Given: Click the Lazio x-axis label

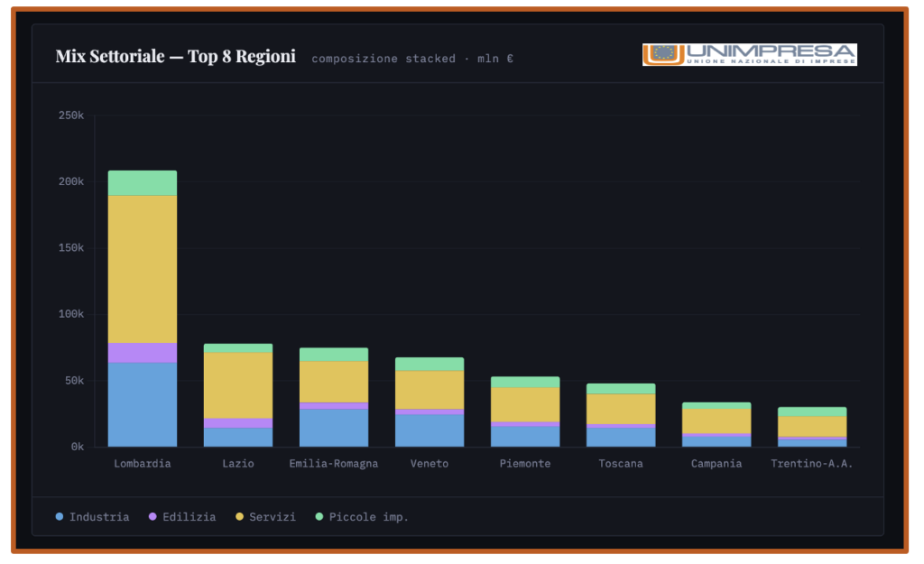Looking at the screenshot, I should click(238, 464).
